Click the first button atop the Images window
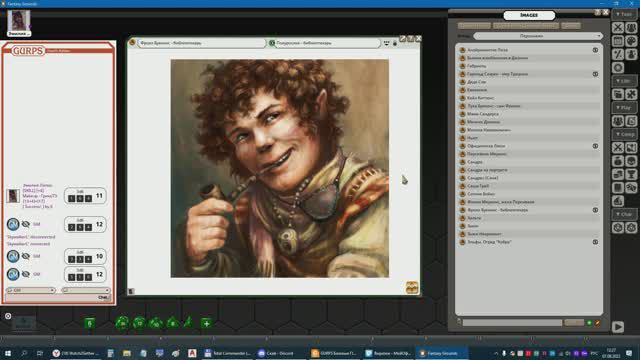 [474, 26]
